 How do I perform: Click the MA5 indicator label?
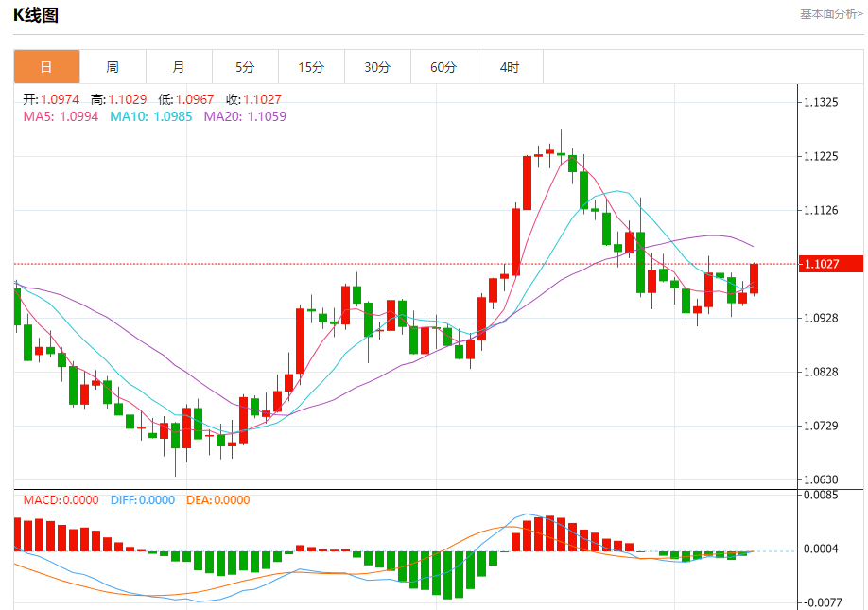click(x=61, y=116)
